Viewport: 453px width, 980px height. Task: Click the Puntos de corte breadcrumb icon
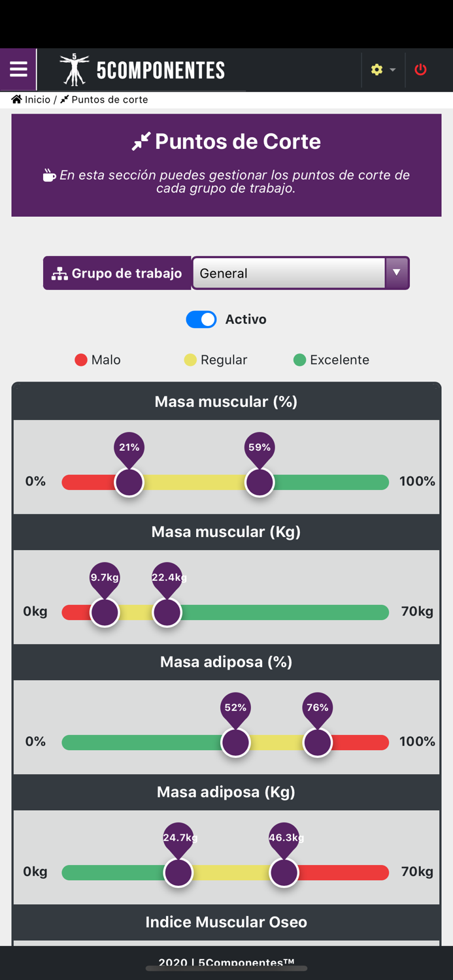(64, 99)
